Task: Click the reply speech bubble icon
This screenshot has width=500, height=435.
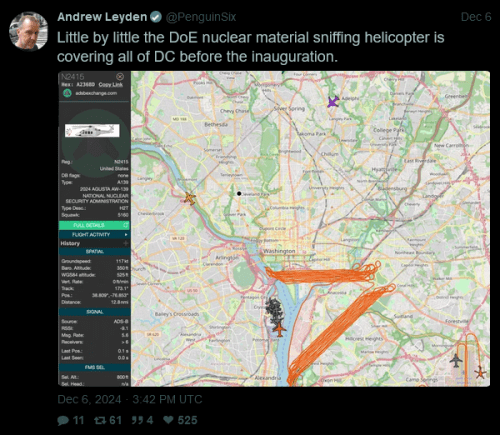Action: point(63,420)
